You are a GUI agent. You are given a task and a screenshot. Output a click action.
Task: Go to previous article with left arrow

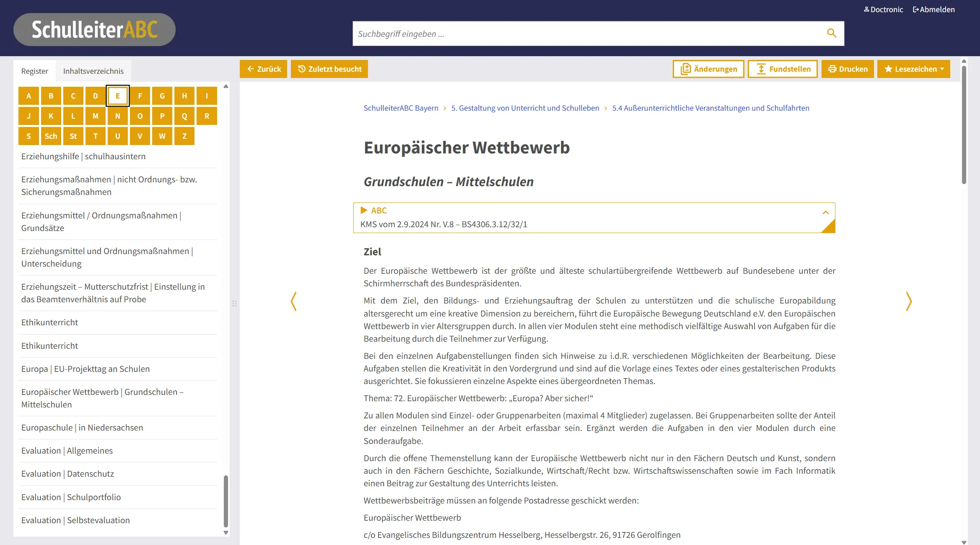294,301
